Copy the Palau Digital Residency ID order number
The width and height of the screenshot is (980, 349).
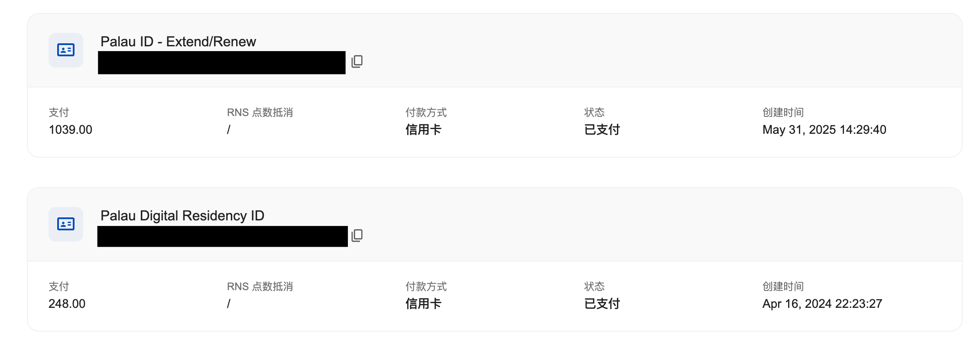(357, 236)
